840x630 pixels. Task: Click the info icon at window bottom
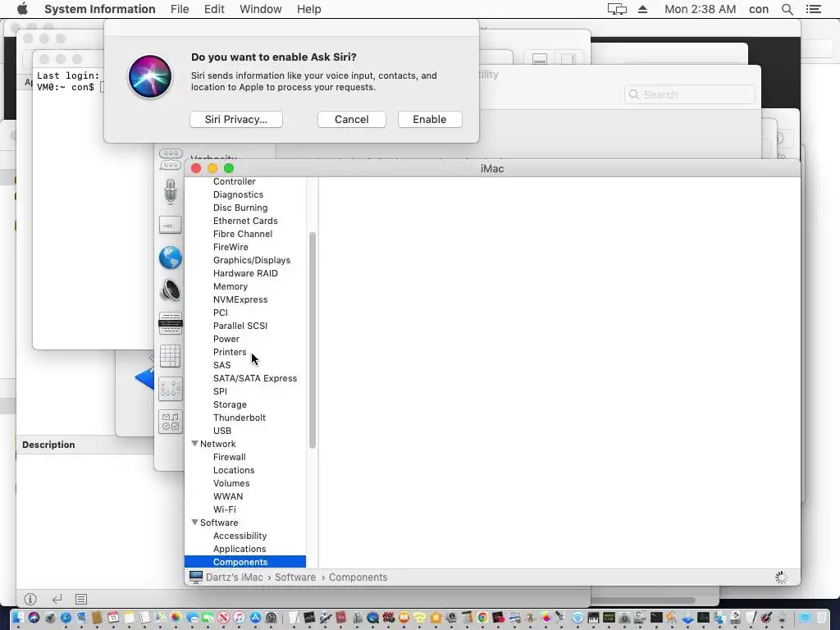coord(30,599)
